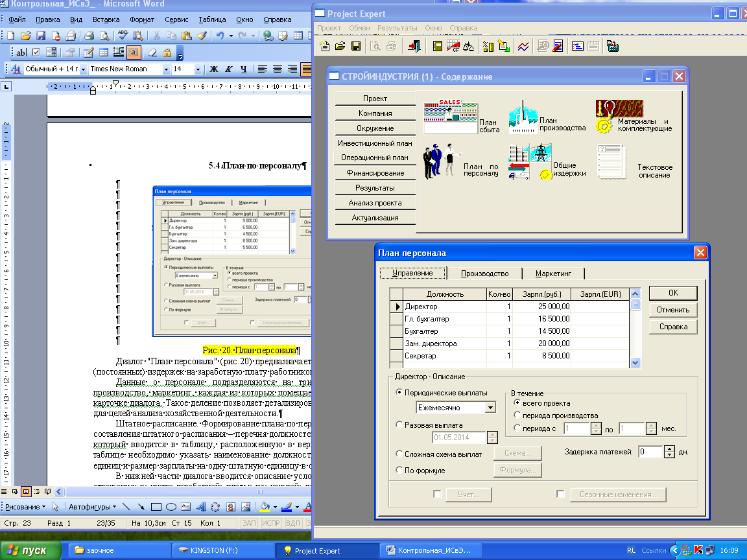Select 'периода производства' radio option
747x560 pixels.
(x=517, y=415)
